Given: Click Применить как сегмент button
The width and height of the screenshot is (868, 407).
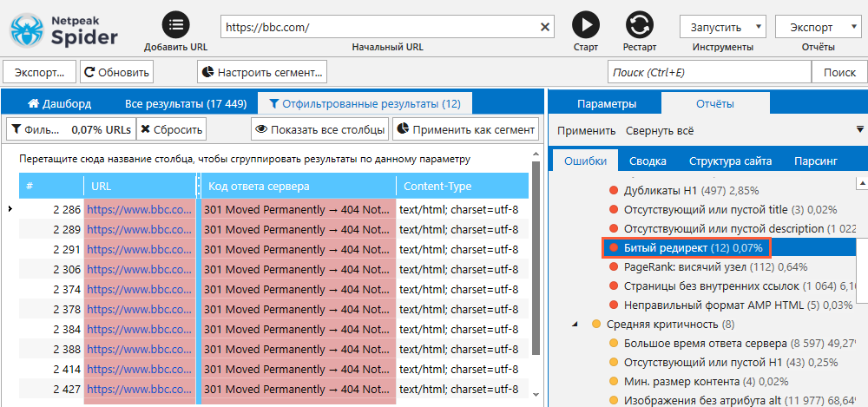Looking at the screenshot, I should pos(465,129).
